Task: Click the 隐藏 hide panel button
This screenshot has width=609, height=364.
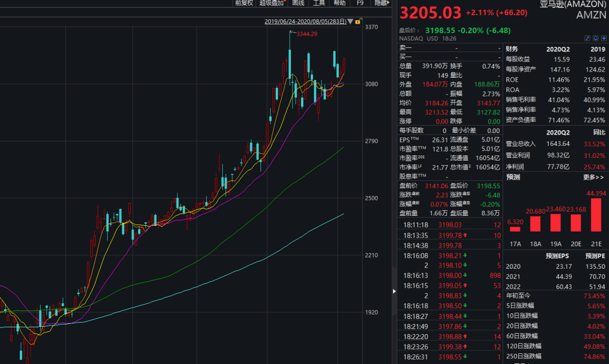Action: pyautogui.click(x=381, y=3)
